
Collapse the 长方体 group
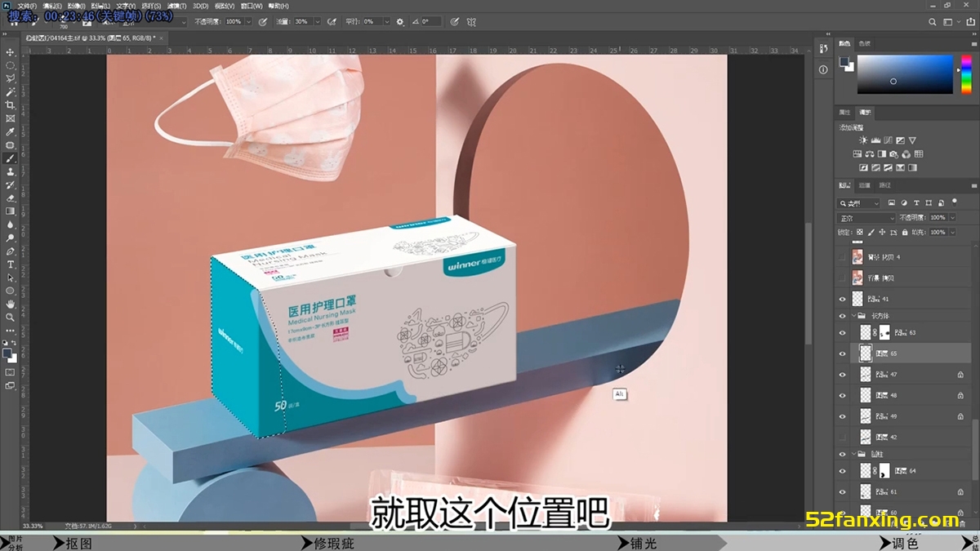pyautogui.click(x=852, y=315)
